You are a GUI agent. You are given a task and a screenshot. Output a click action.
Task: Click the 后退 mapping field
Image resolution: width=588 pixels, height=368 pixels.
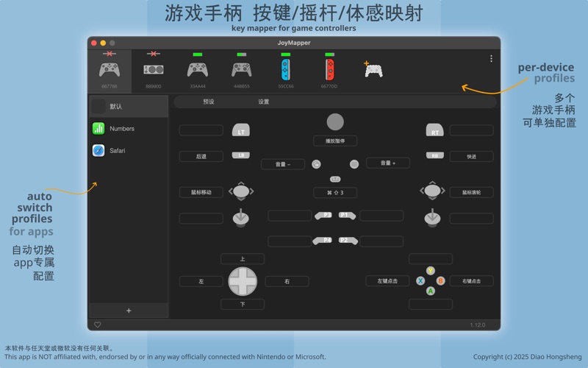click(201, 156)
